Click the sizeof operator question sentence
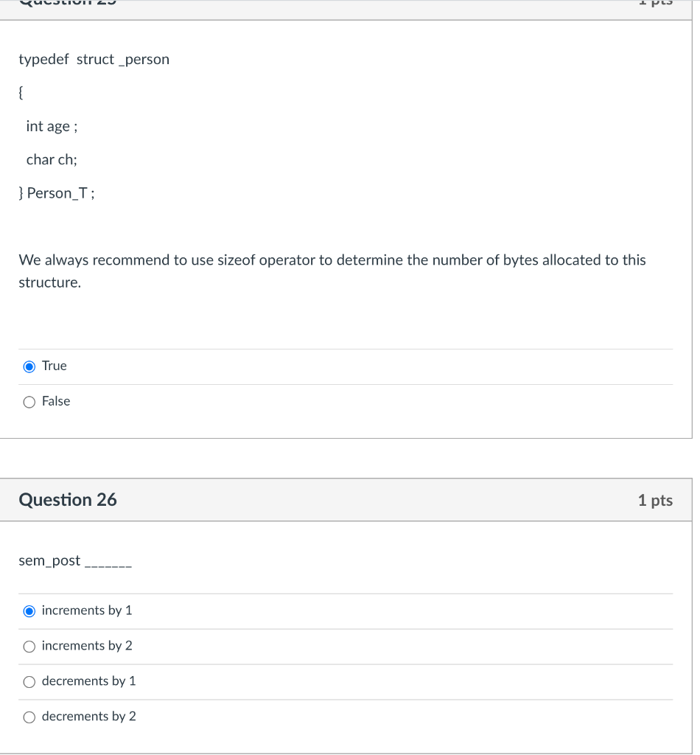This screenshot has width=700, height=755. (x=332, y=271)
